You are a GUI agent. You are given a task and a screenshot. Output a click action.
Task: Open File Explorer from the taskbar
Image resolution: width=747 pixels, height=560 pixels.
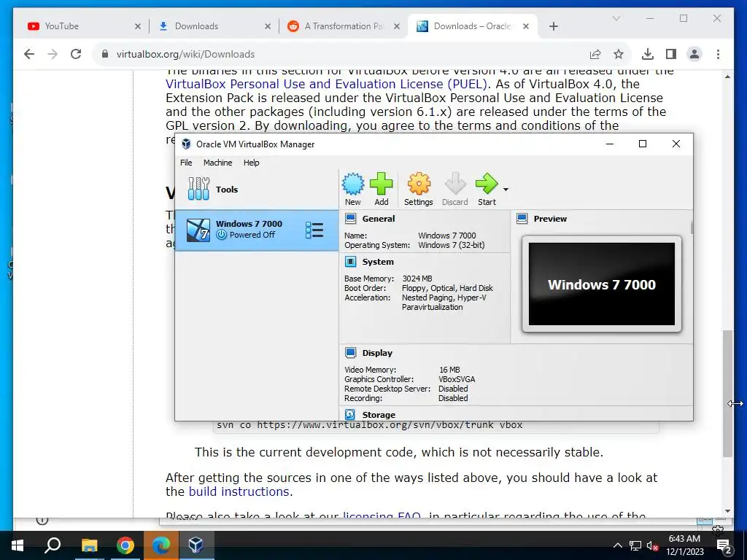click(x=89, y=545)
